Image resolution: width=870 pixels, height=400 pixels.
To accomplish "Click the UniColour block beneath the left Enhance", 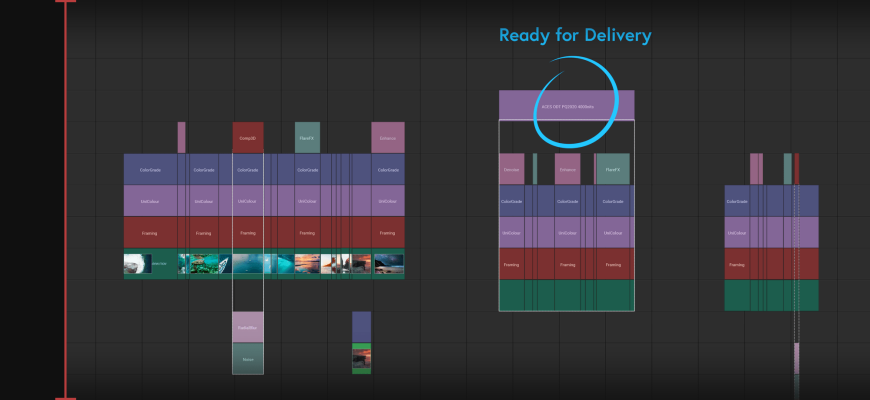I will (x=388, y=201).
